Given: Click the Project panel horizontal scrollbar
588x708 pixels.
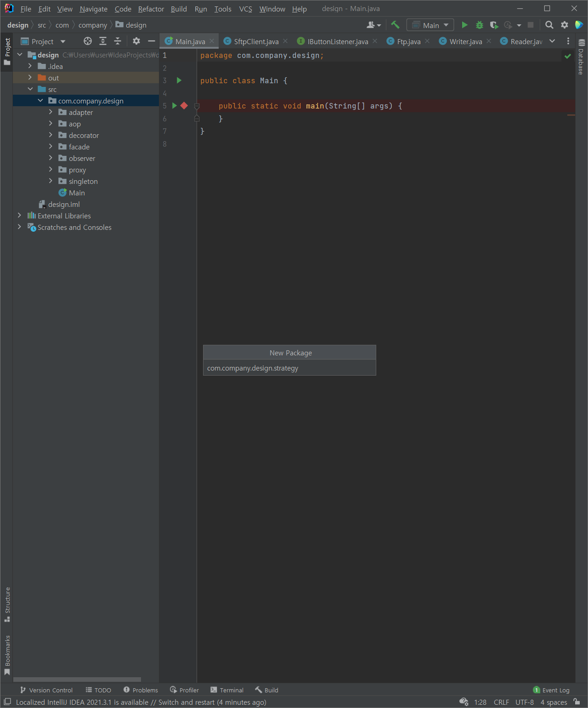Looking at the screenshot, I should [77, 679].
